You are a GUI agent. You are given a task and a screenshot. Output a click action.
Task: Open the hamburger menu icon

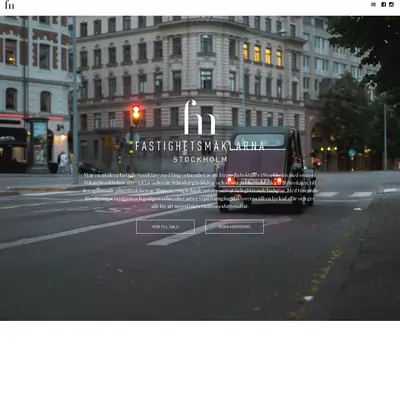(x=373, y=5)
